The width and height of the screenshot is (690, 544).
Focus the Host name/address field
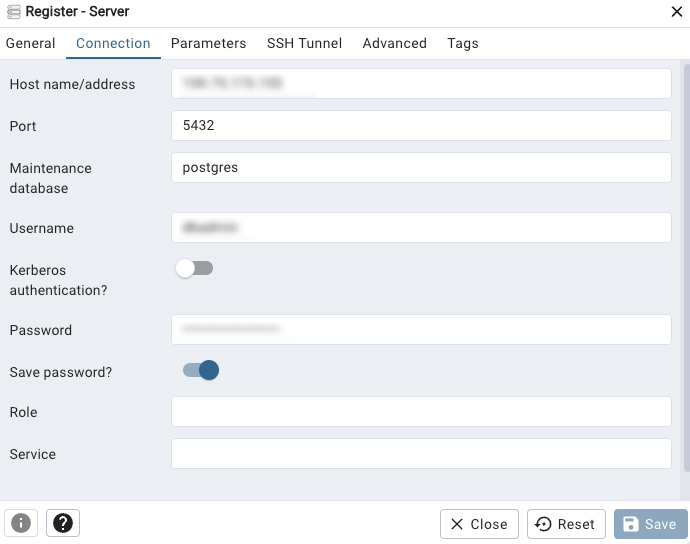(x=420, y=84)
